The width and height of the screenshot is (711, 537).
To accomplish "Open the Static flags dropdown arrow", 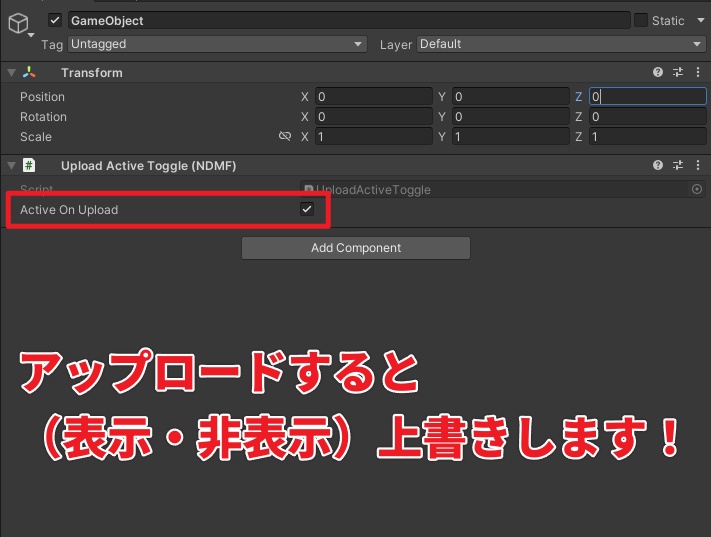I will [x=701, y=20].
